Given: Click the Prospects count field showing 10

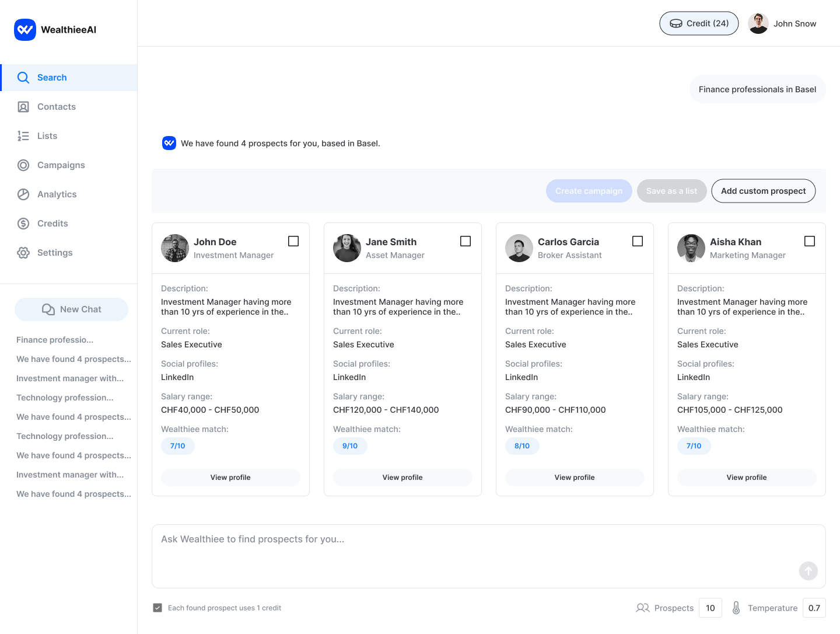Looking at the screenshot, I should coord(710,608).
